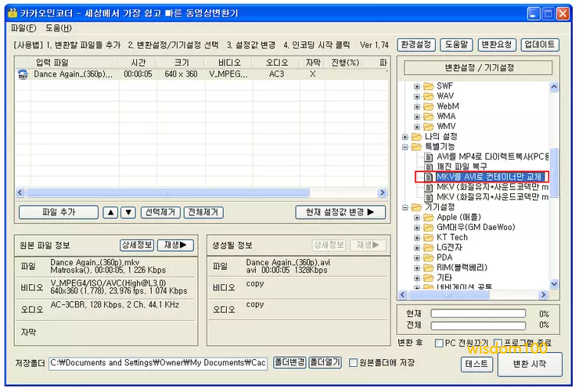This screenshot has width=579, height=392.
Task: Expand the KT Tech device folder
Action: click(417, 237)
